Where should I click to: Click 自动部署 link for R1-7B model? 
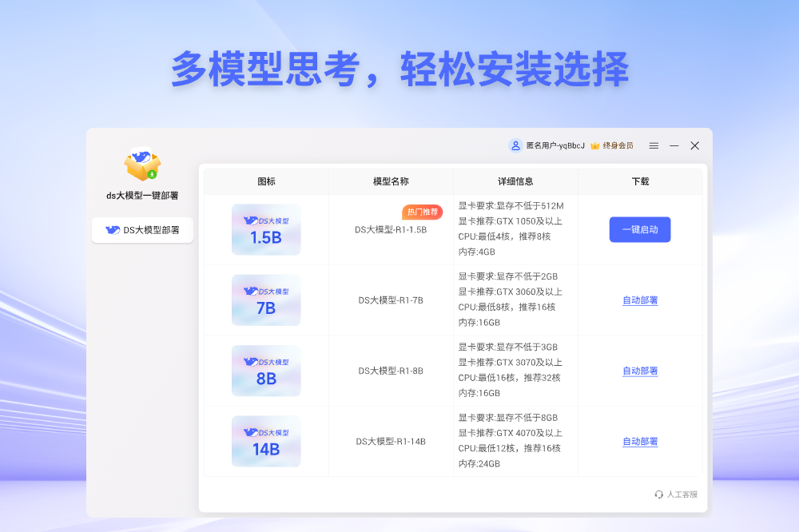coord(639,300)
